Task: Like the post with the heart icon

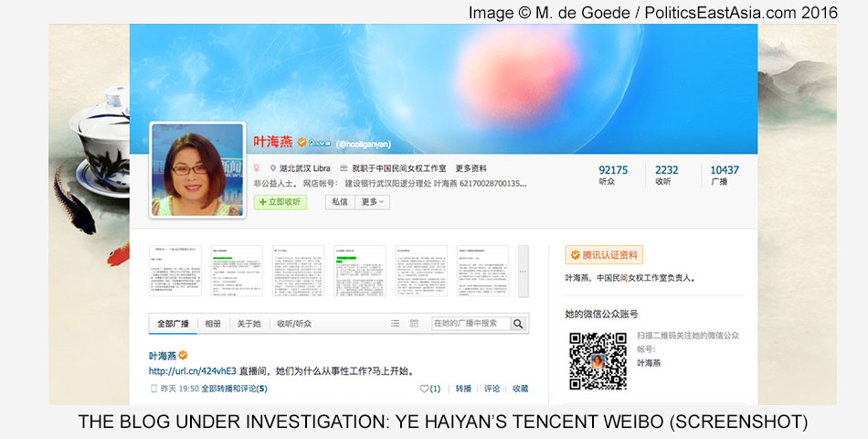Action: point(424,389)
